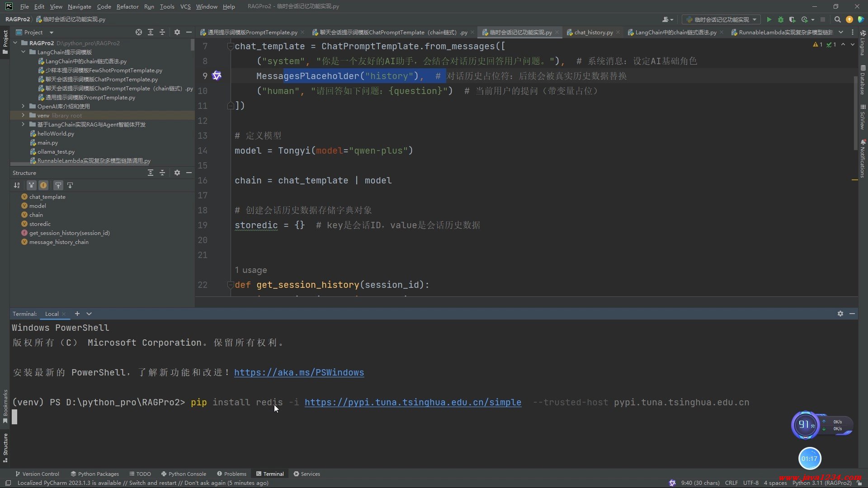Toggle sort alphabetically in Structure panel
This screenshot has width=868, height=488.
point(17,185)
